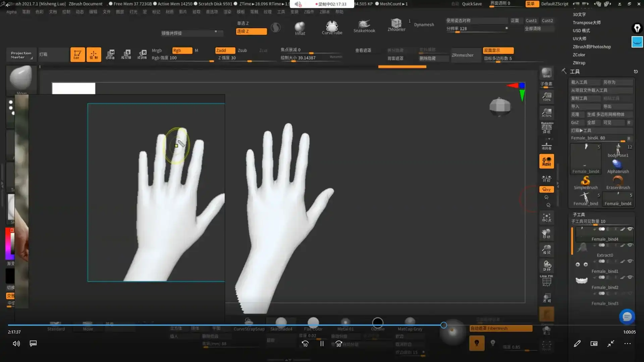Click the QuickSave button
644x362 pixels.
[472, 4]
